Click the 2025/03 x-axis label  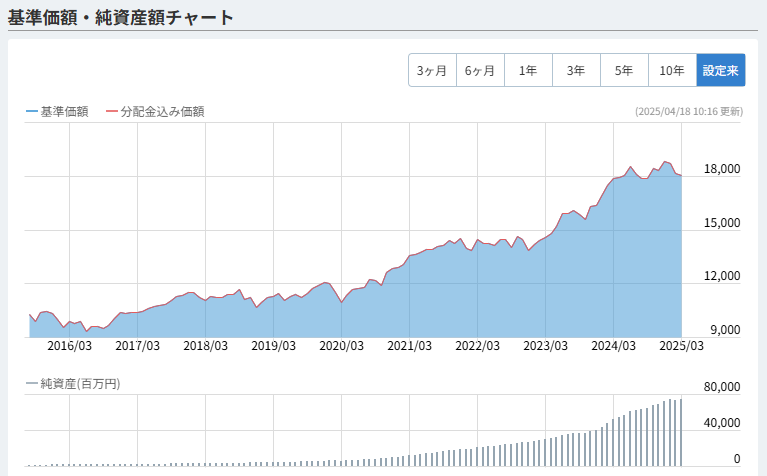pyautogui.click(x=681, y=346)
